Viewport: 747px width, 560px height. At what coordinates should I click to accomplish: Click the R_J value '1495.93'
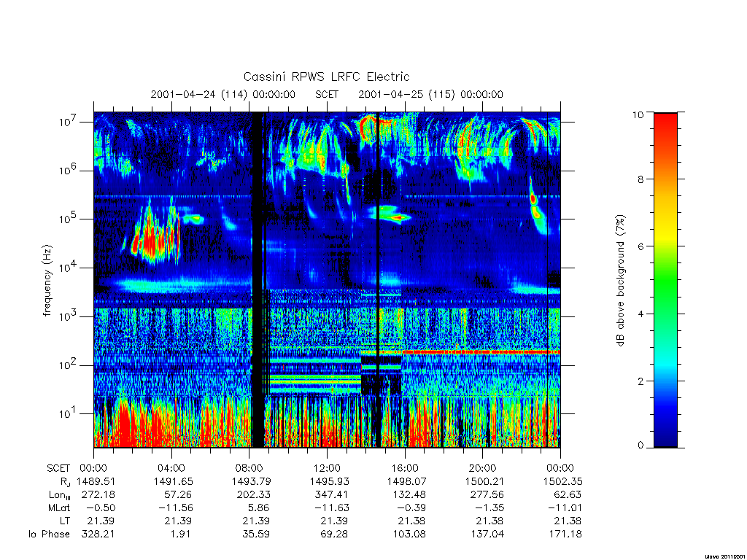tap(329, 481)
